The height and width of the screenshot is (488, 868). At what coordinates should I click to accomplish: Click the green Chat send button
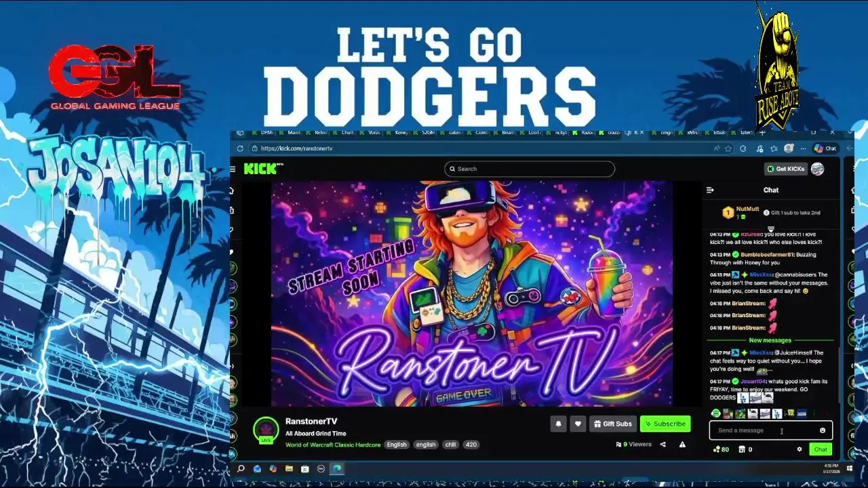pos(821,449)
